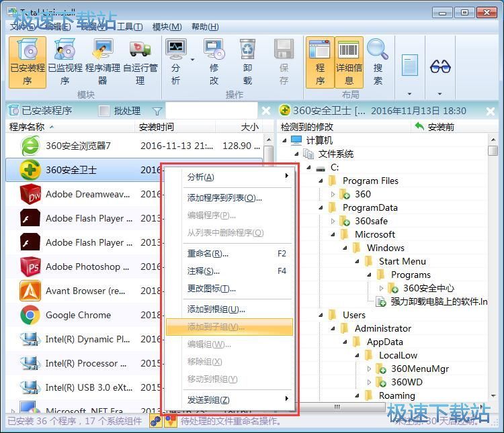This screenshot has width=504, height=433.
Task: Expand the 360MenuMgr folder node
Action: click(x=369, y=369)
